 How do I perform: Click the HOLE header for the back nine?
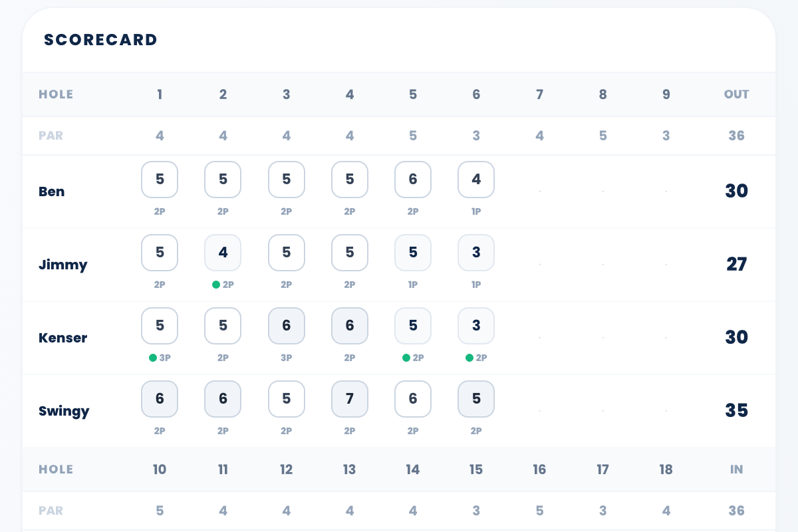(56, 469)
